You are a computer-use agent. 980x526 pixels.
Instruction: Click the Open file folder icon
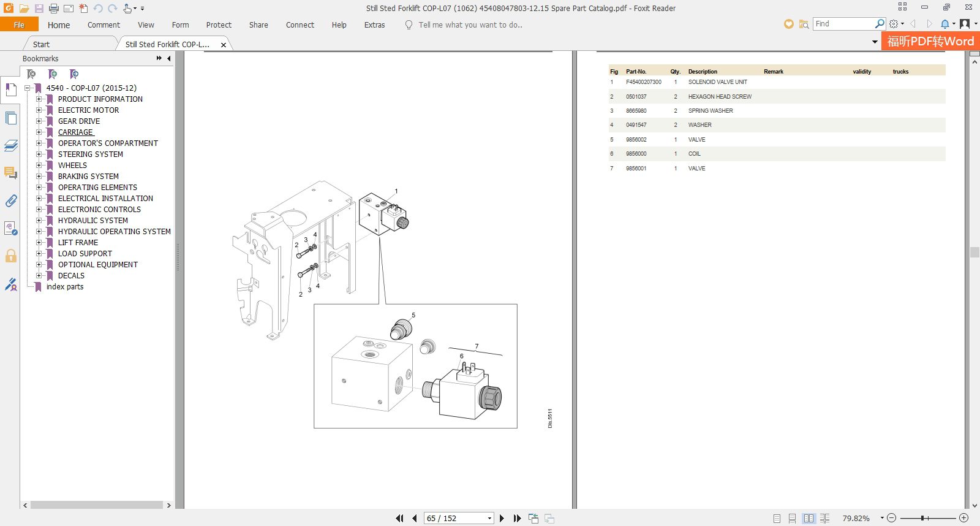tap(24, 9)
